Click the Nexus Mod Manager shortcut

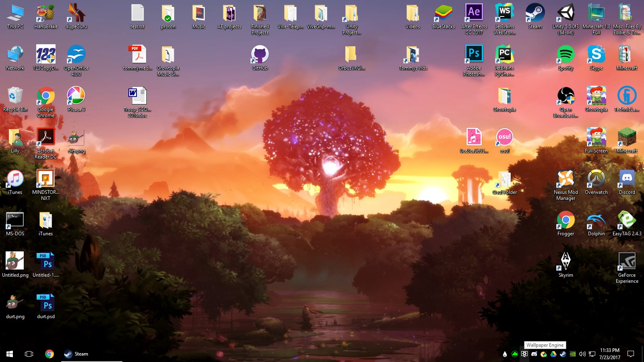(x=566, y=185)
